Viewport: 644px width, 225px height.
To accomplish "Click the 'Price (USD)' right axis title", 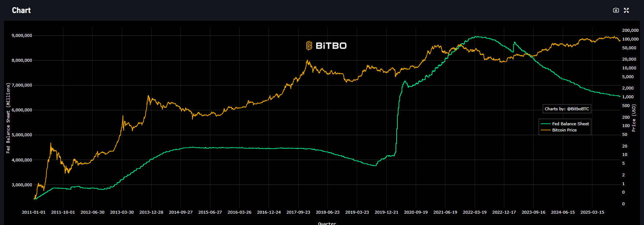I will coord(634,118).
